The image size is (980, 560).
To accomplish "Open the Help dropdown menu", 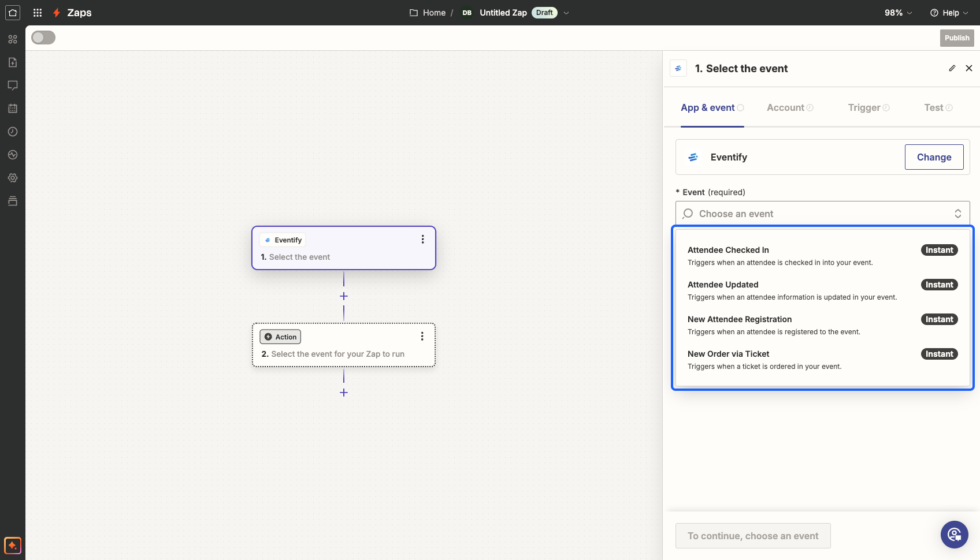I will click(x=949, y=13).
